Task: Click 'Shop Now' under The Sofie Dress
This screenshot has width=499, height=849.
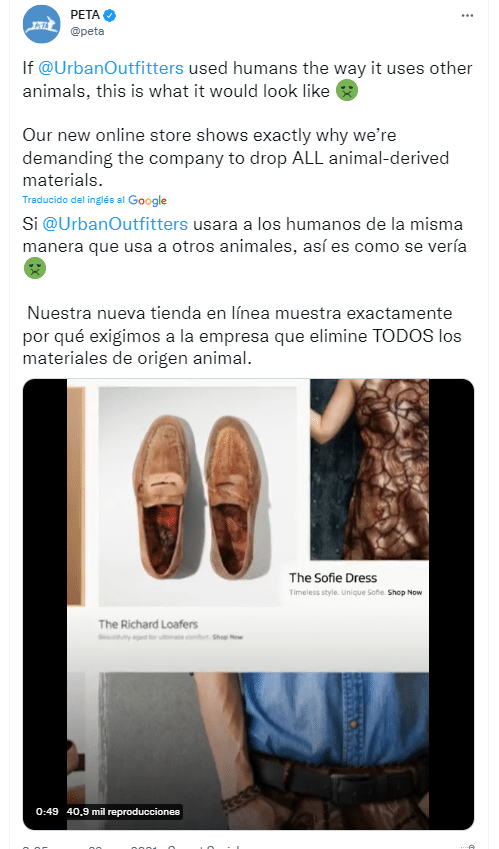Action: point(405,592)
